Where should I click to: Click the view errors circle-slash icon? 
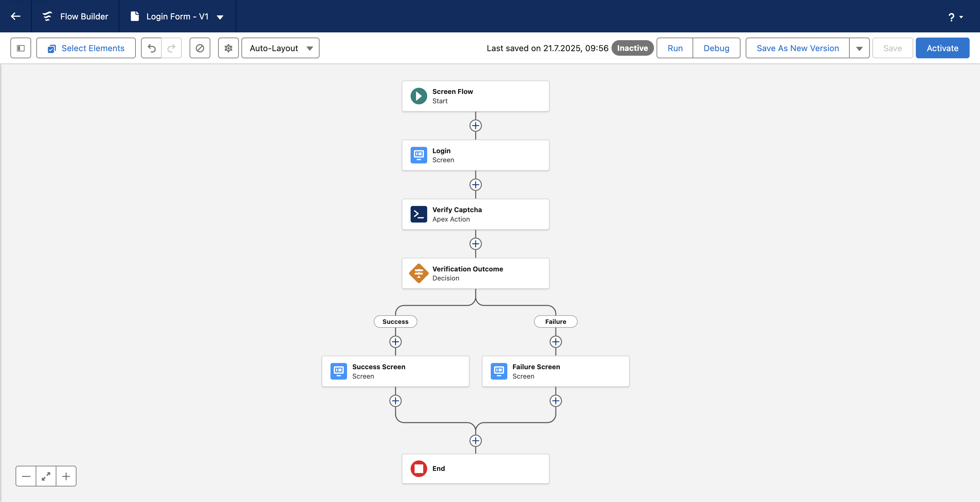click(x=200, y=48)
